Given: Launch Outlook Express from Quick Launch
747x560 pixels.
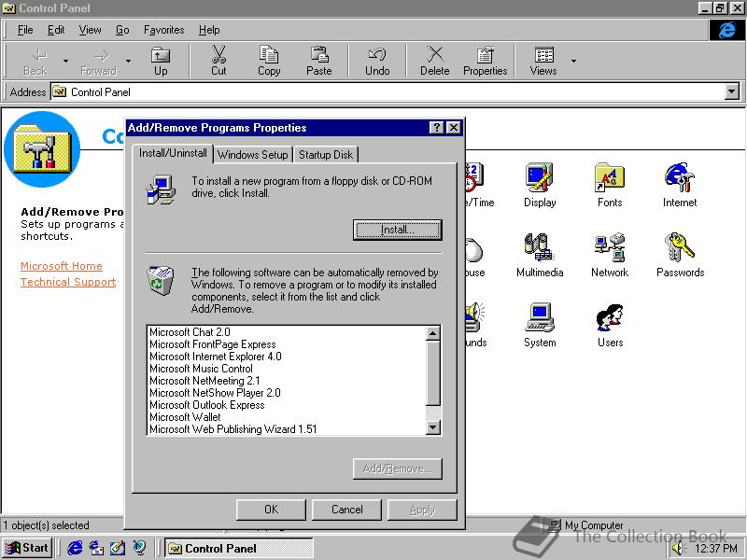Looking at the screenshot, I should click(97, 548).
